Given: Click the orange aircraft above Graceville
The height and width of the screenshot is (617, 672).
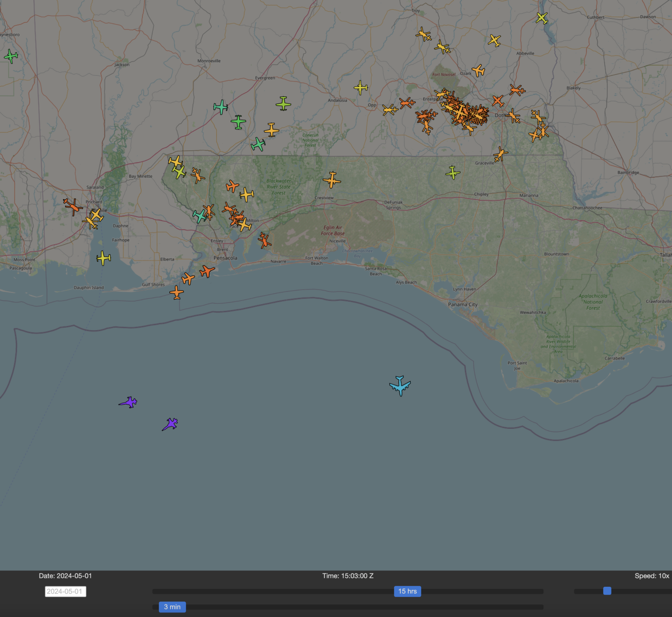Looking at the screenshot, I should click(x=500, y=154).
